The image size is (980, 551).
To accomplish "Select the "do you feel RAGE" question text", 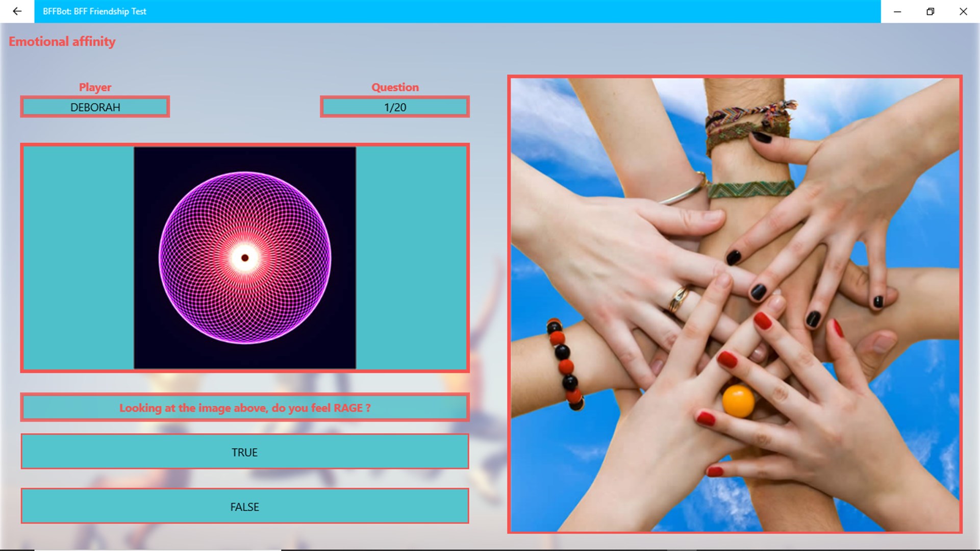I will pyautogui.click(x=245, y=408).
